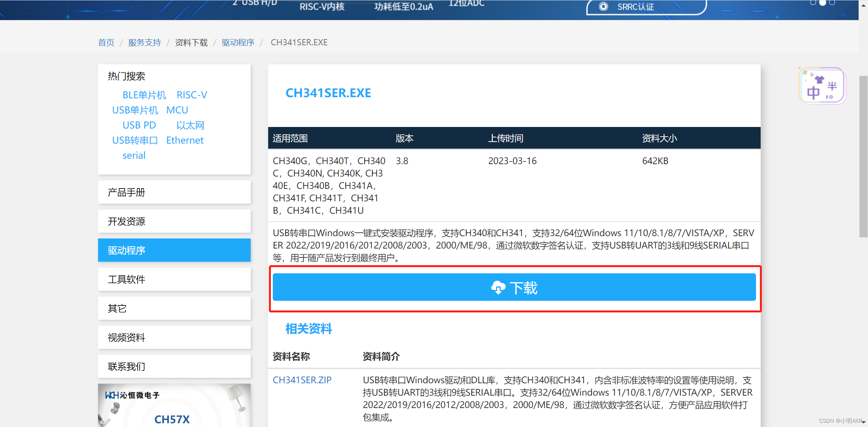Select the Ethernet hot search link

coord(185,140)
